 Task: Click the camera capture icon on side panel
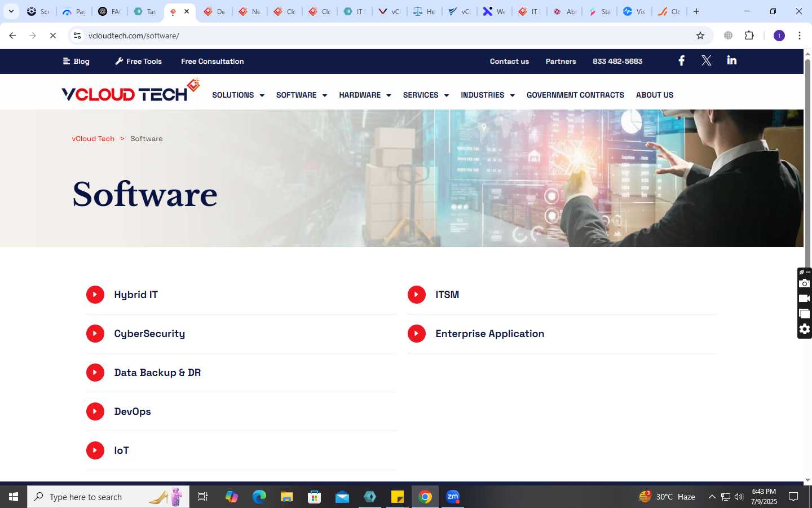coord(805,283)
